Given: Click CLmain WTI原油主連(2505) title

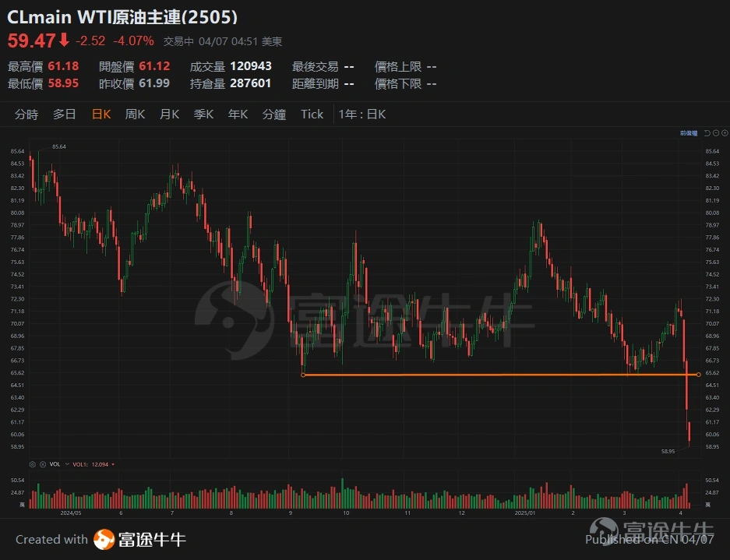Looking at the screenshot, I should (122, 17).
